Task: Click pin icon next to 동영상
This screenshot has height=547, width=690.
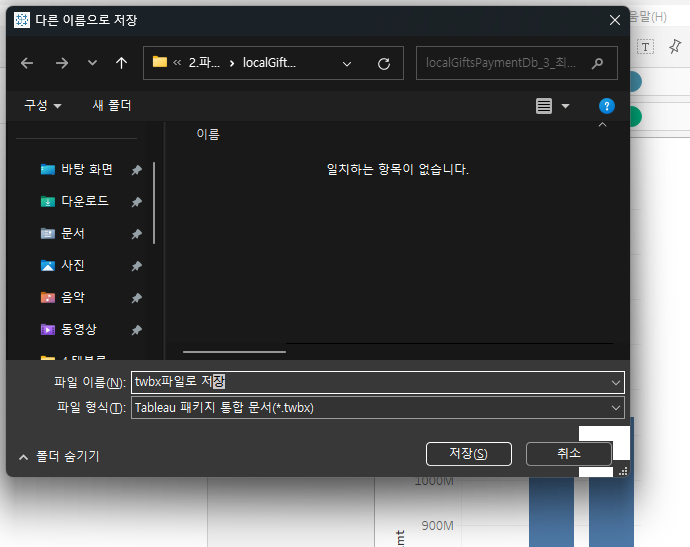Action: (136, 330)
